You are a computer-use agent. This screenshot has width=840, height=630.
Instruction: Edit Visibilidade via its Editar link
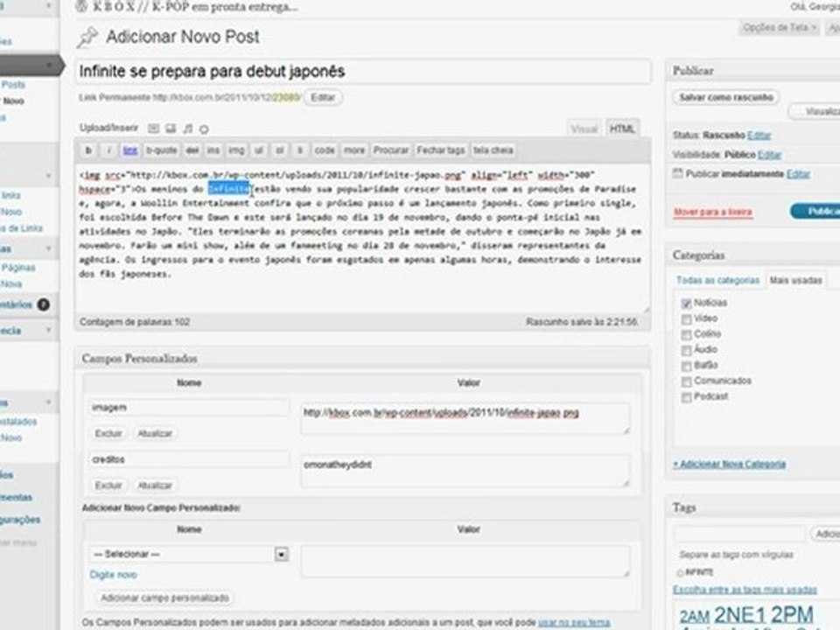[x=769, y=155]
